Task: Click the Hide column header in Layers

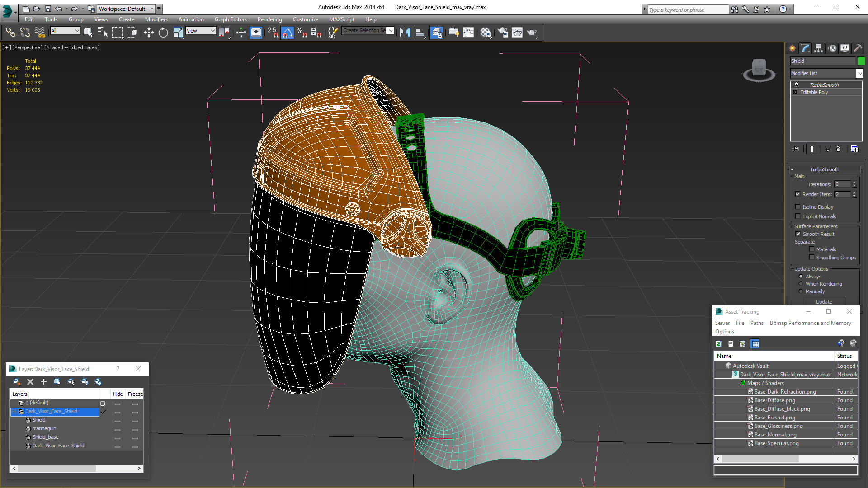Action: (x=118, y=394)
